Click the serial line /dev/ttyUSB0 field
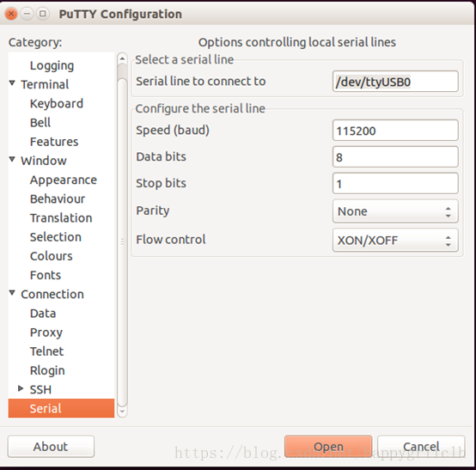This screenshot has width=476, height=470. (395, 82)
